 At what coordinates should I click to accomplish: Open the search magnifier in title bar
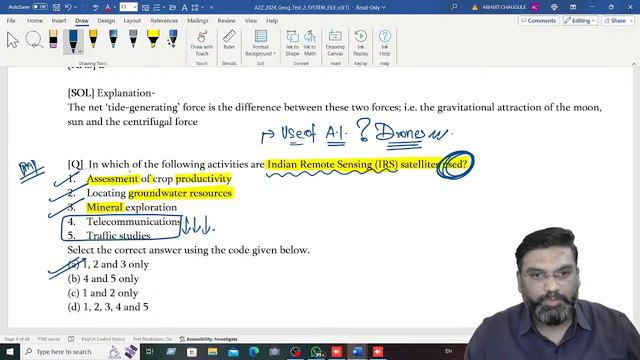coord(454,7)
